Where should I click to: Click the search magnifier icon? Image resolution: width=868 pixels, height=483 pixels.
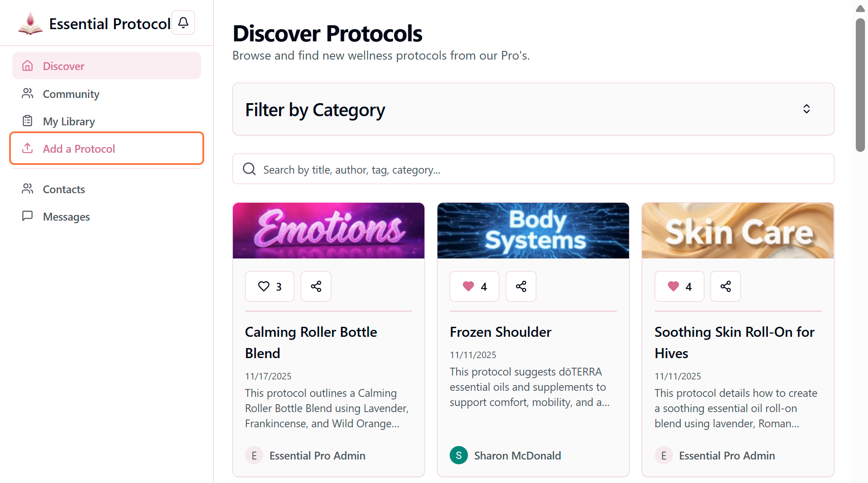pos(249,169)
